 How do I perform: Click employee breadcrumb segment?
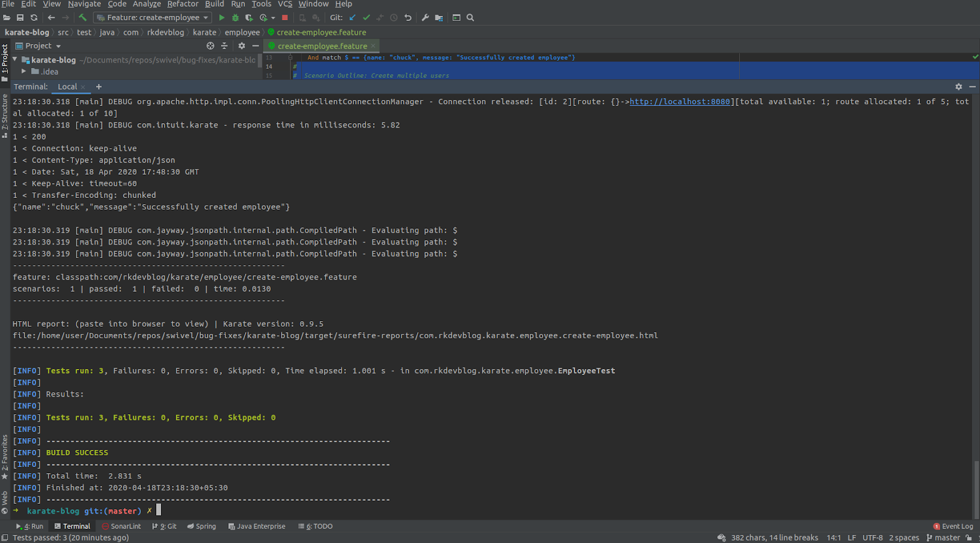pos(242,32)
